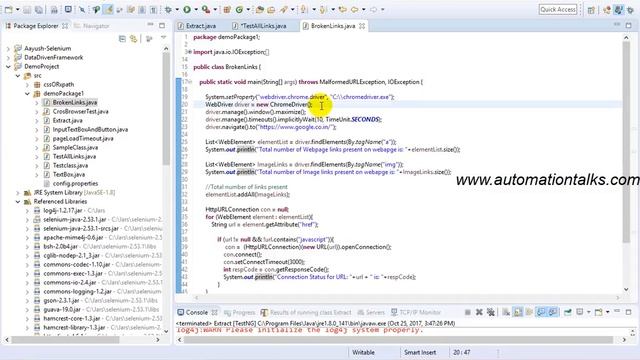
Task: Expand the folded import section in editor
Action: (190, 52)
